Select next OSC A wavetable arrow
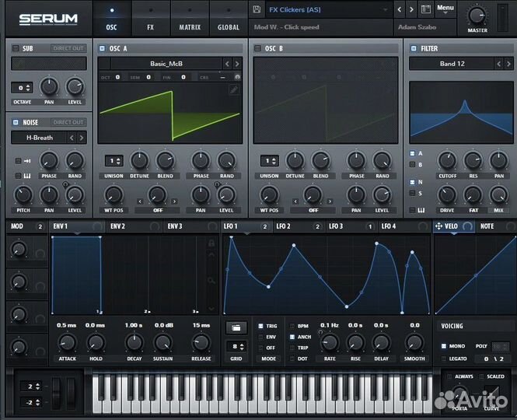This screenshot has width=517, height=420. coord(237,64)
